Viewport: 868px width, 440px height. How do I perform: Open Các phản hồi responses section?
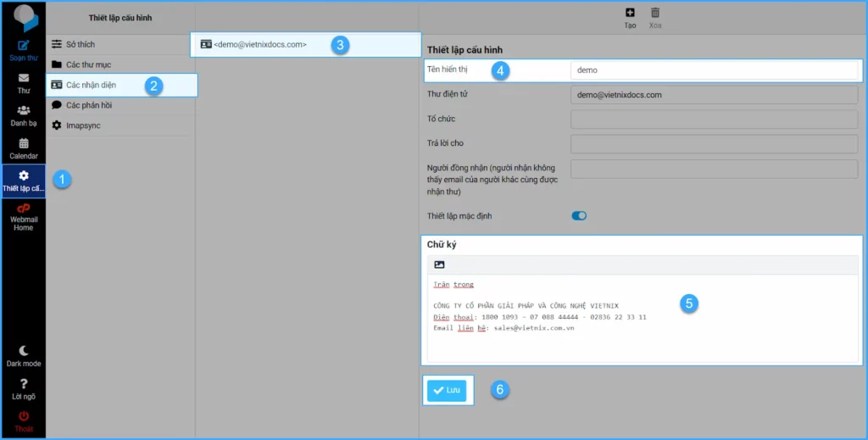88,105
